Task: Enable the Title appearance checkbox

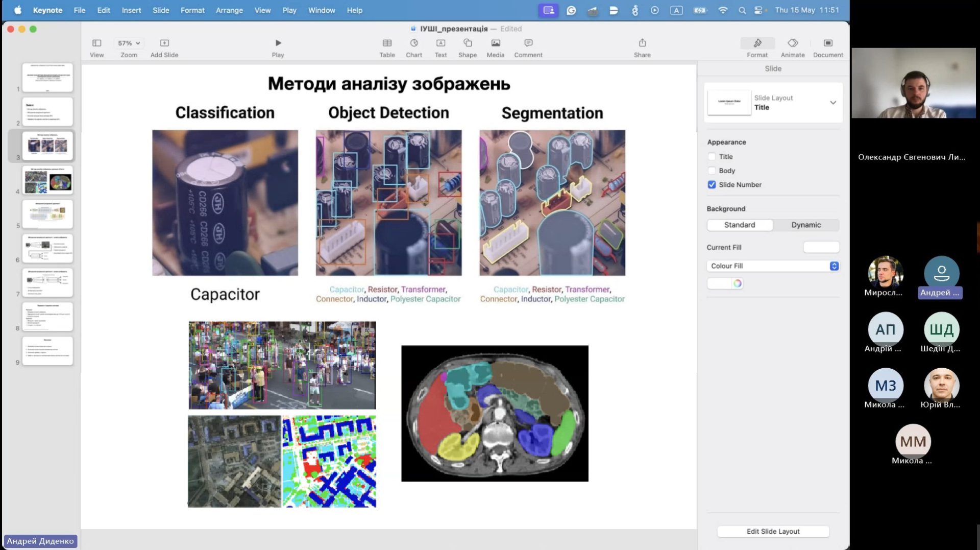Action: (x=712, y=157)
